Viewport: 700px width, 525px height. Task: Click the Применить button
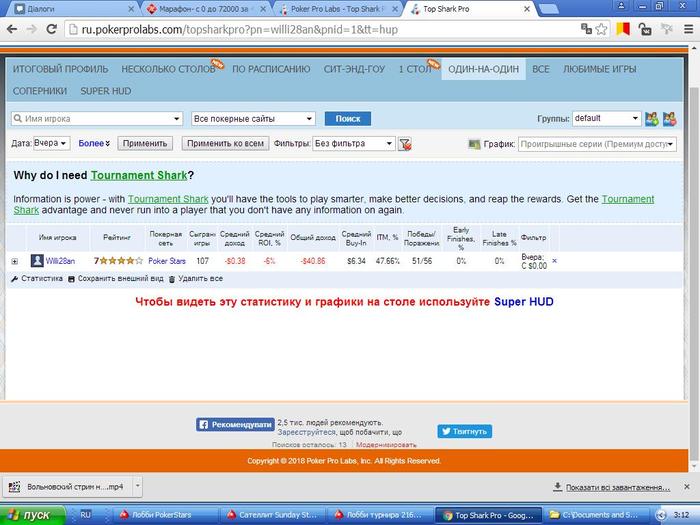(145, 143)
